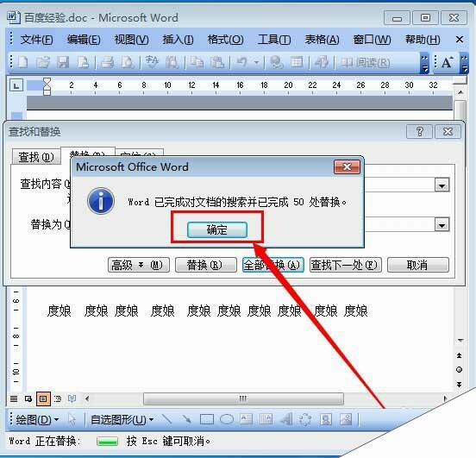476x458 pixels.
Task: Select the Print Layout view button
Action: pos(43,398)
